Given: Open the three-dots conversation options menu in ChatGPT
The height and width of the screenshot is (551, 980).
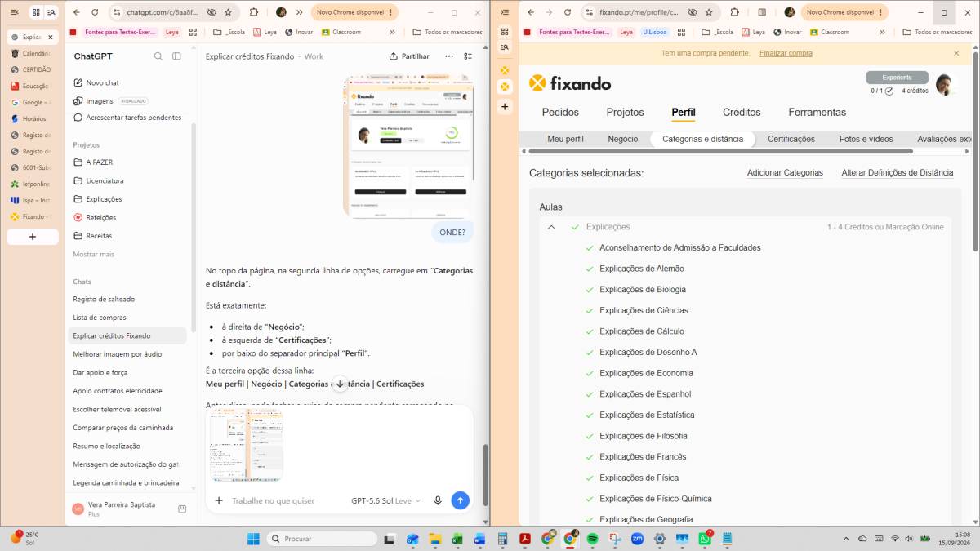Looking at the screenshot, I should (448, 56).
